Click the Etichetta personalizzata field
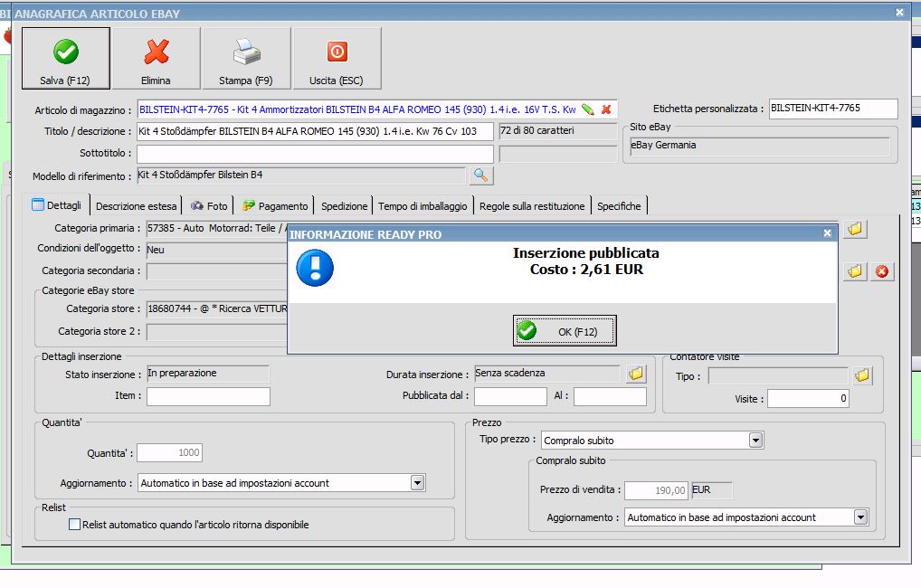Screen dimensions: 921x588 pos(833,109)
